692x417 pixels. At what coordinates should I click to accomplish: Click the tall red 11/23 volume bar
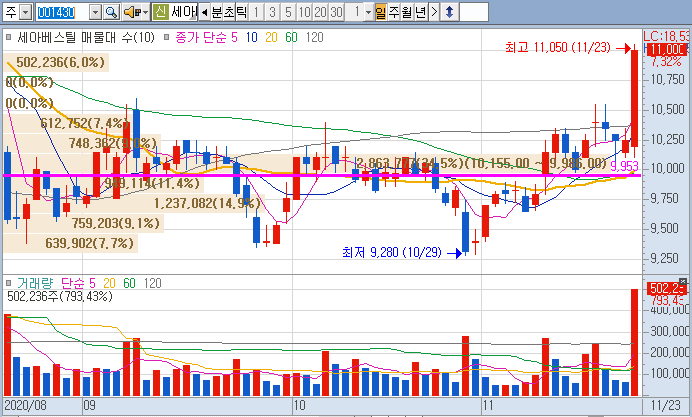(635, 342)
